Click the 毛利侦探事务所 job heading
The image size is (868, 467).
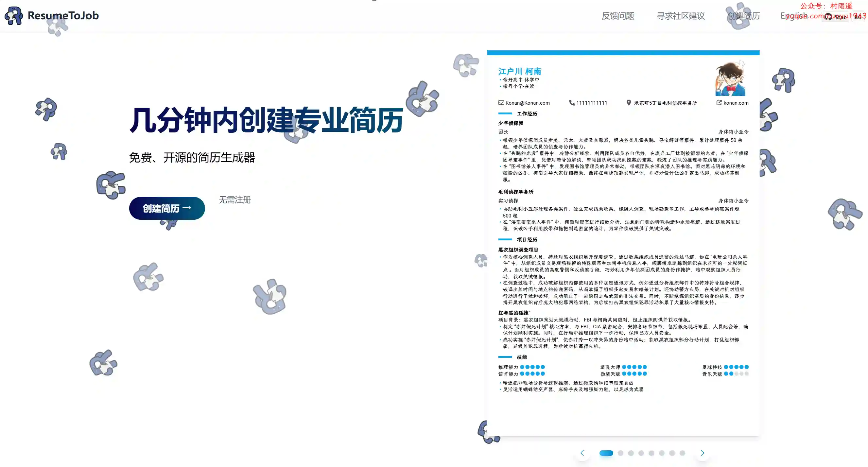pos(516,192)
